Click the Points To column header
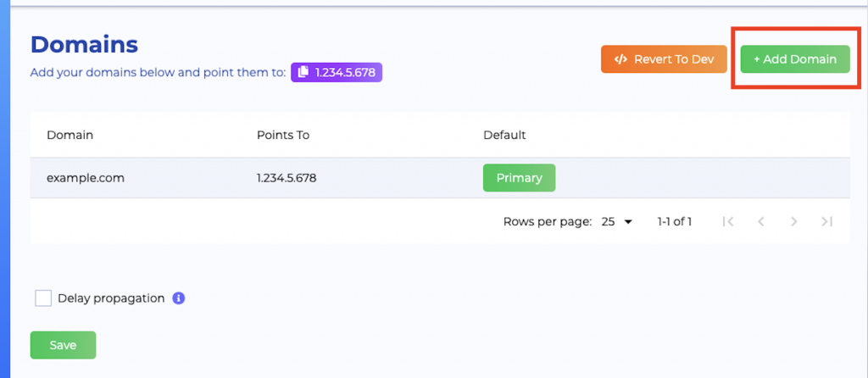Screen dimensions: 868x378 [x=282, y=135]
